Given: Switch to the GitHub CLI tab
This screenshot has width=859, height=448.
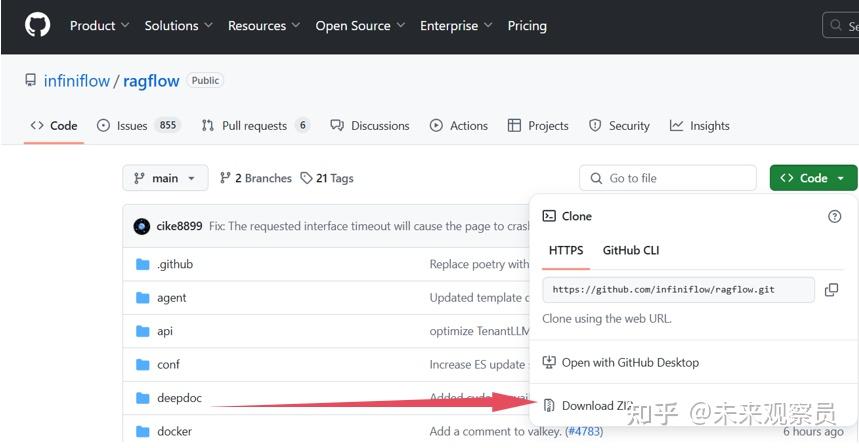Looking at the screenshot, I should [631, 250].
